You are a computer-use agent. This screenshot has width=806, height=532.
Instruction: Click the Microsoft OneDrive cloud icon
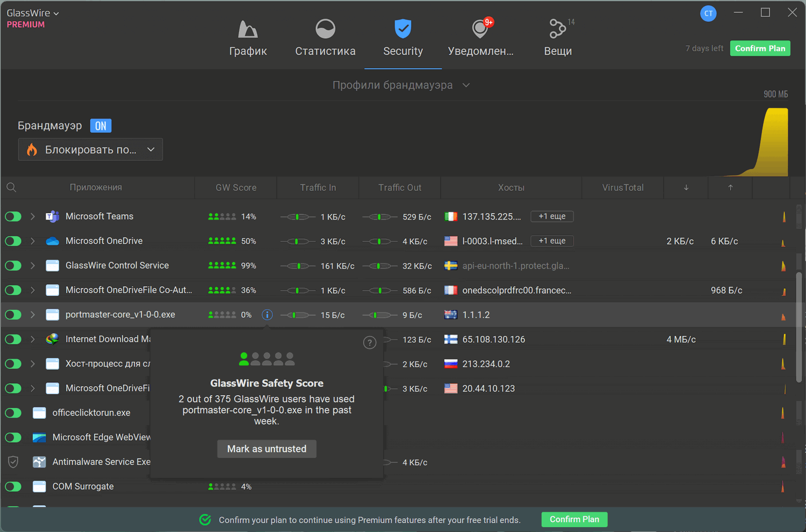[x=52, y=241]
